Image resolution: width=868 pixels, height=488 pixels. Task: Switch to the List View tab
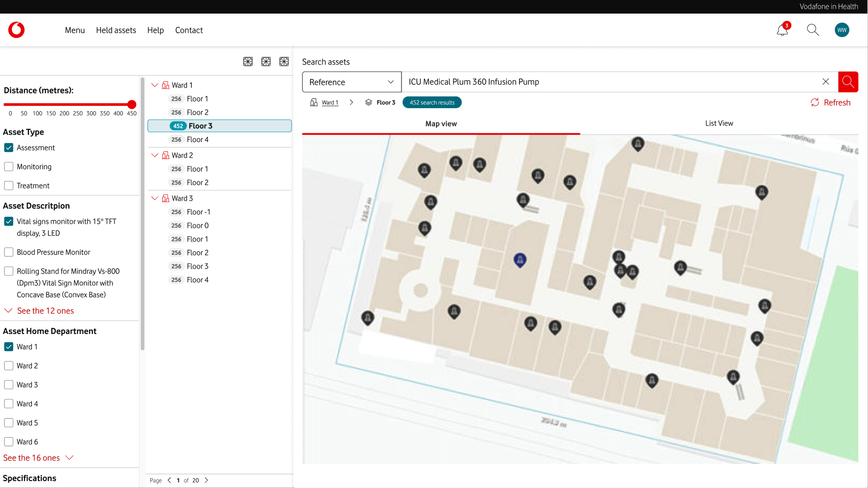point(719,123)
